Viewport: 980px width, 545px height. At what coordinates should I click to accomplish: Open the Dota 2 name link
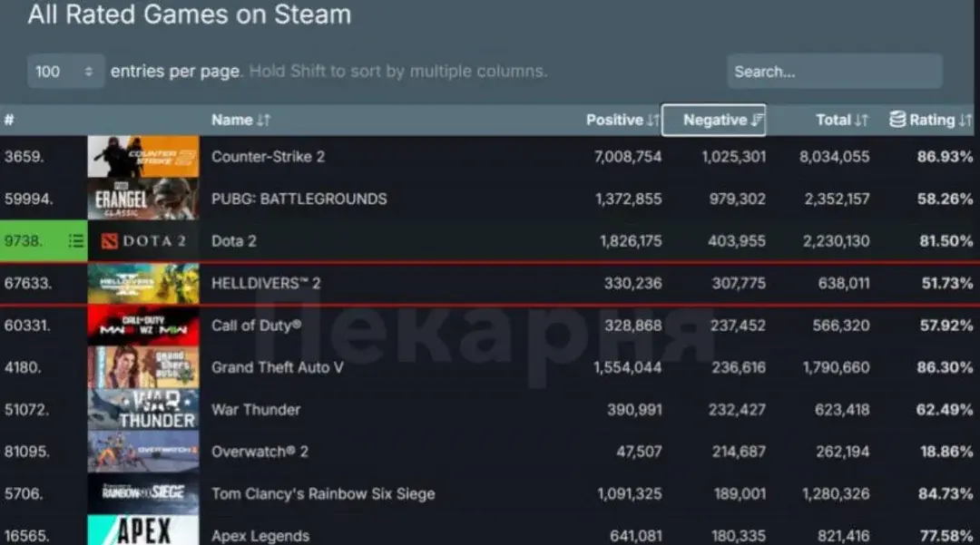tap(234, 241)
